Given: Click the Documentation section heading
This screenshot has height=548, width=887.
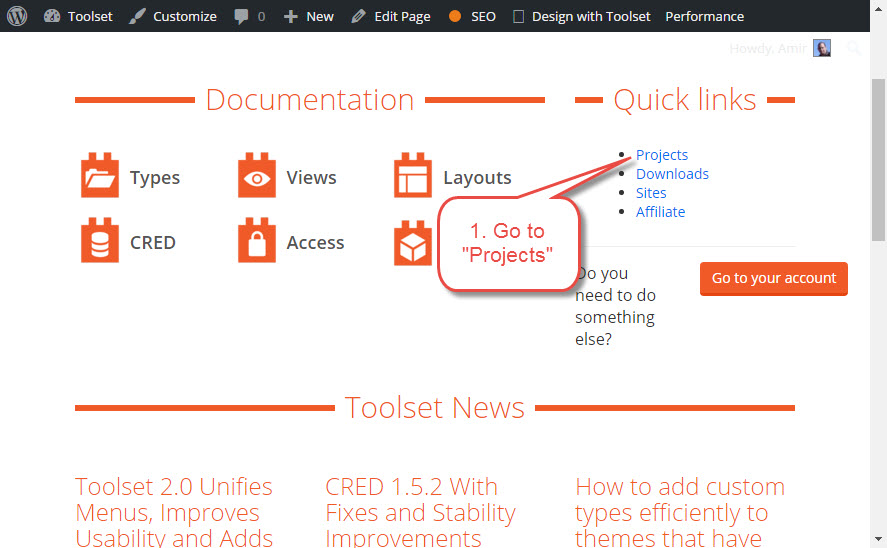Looking at the screenshot, I should (x=310, y=100).
